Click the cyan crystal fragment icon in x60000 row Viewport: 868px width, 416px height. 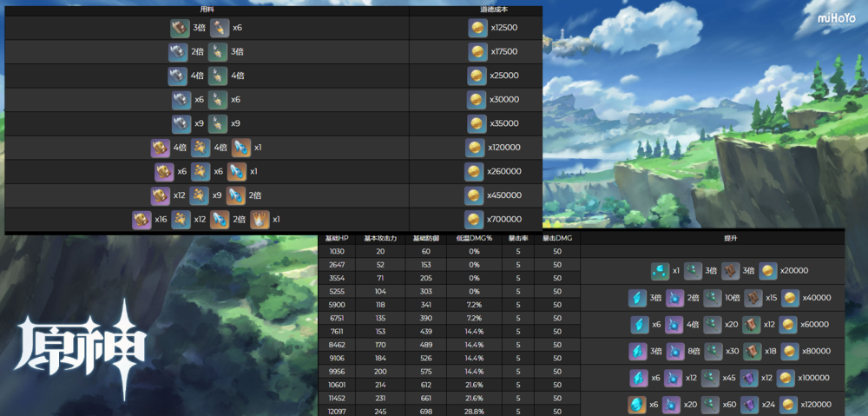pos(640,325)
